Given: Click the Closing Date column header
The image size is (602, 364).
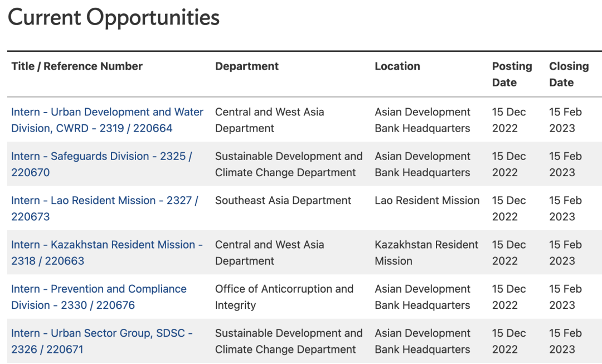Looking at the screenshot, I should click(569, 74).
